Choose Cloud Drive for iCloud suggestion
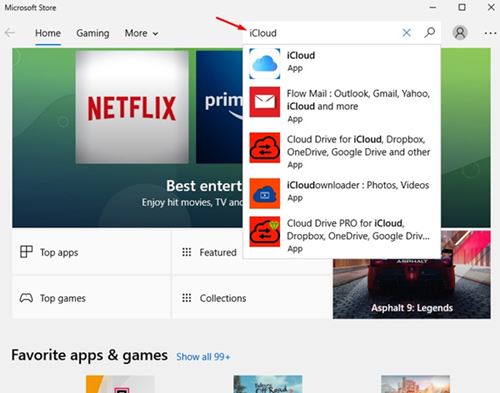 342,151
